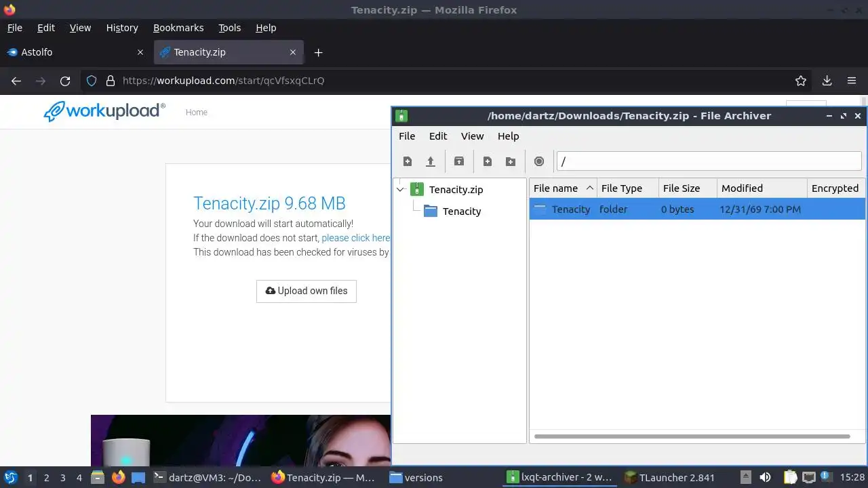868x488 pixels.
Task: Switch to virtual desktop 2
Action: (46, 477)
